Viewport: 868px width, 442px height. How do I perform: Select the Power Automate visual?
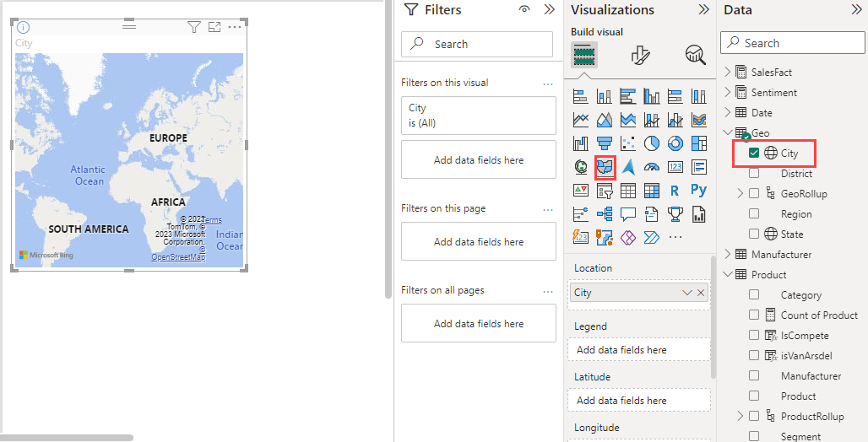652,237
